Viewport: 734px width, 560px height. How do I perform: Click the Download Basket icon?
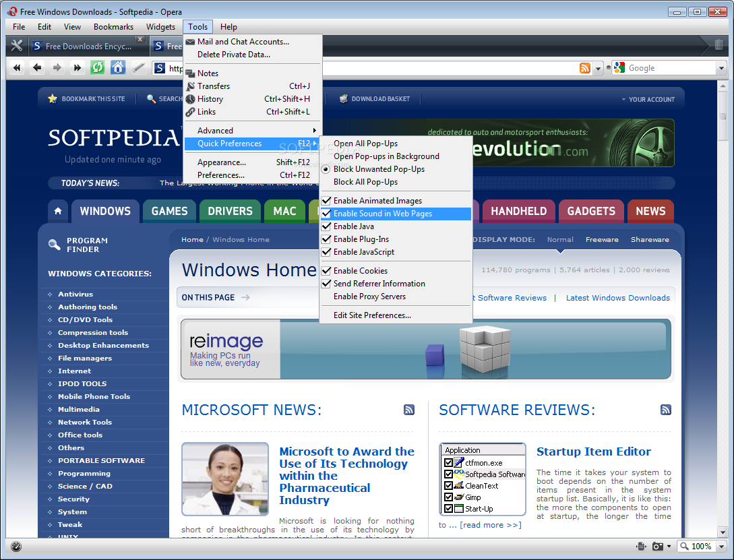tap(344, 98)
